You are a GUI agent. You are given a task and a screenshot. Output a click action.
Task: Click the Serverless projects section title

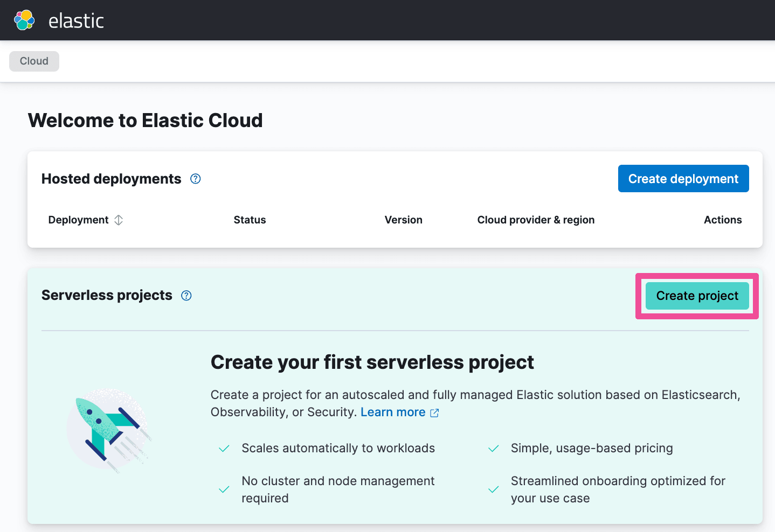pos(107,295)
